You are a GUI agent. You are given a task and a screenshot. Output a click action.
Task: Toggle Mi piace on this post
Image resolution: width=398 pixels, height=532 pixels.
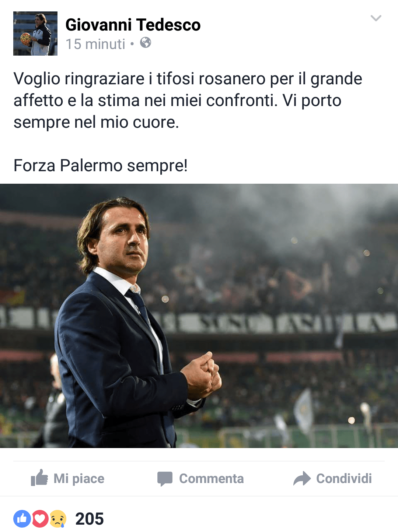[x=68, y=478]
